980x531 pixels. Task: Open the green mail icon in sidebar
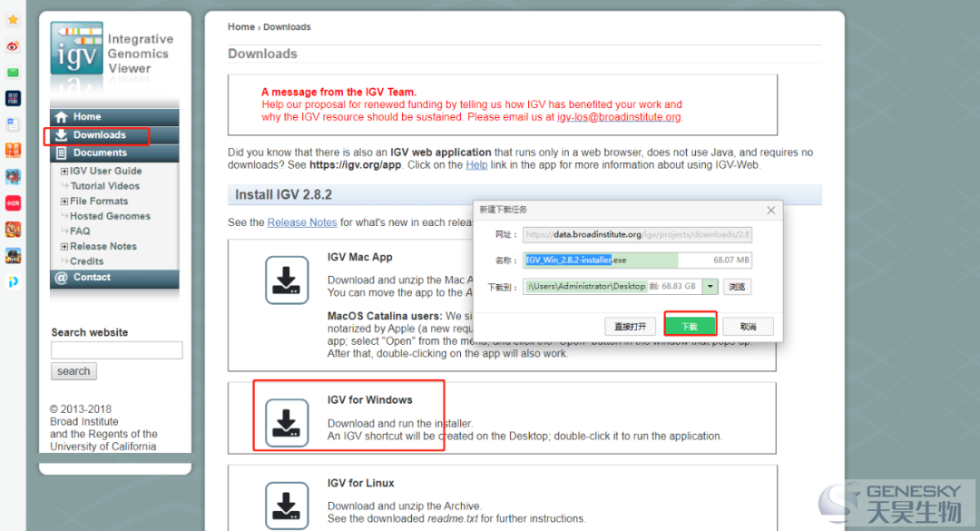(13, 73)
